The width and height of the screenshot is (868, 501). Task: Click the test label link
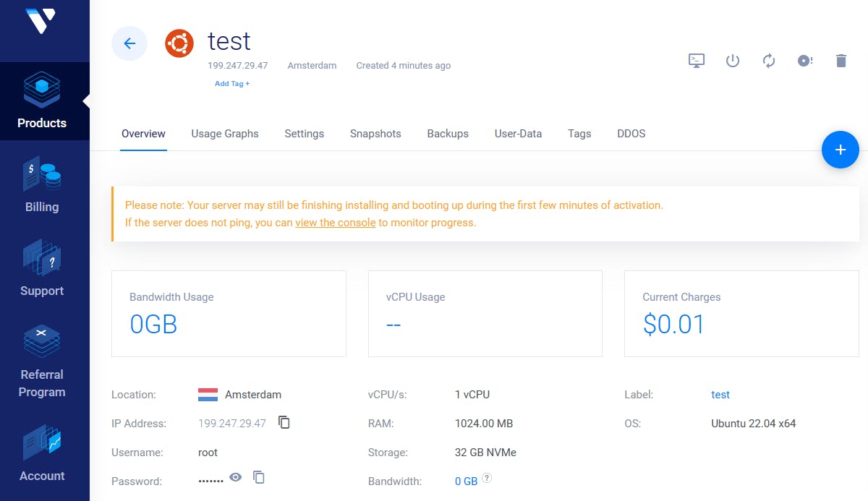(720, 395)
